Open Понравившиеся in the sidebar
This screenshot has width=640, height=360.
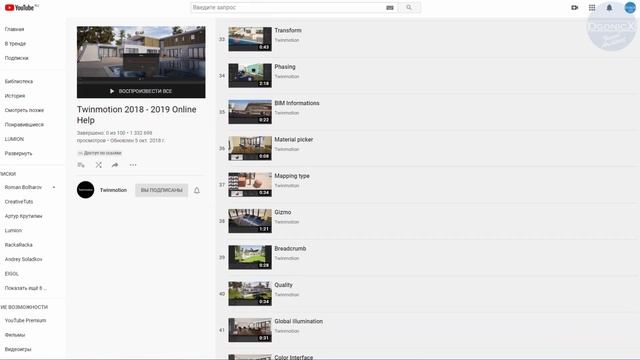(x=24, y=124)
